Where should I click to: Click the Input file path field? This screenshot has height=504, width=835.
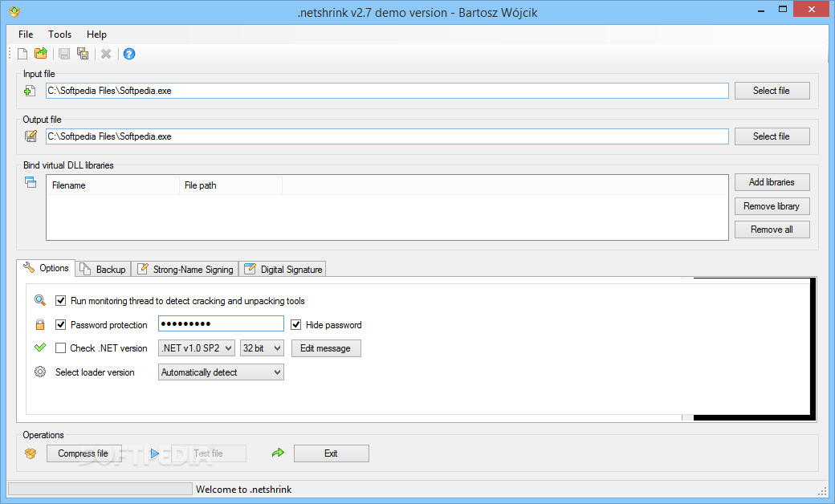click(x=387, y=91)
